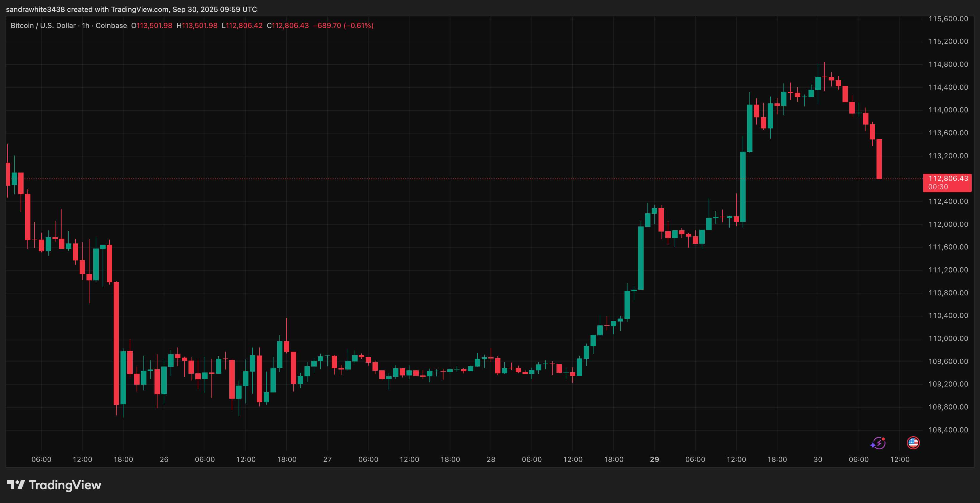Click the US flag economic event icon
980x503 pixels.
[x=913, y=443]
